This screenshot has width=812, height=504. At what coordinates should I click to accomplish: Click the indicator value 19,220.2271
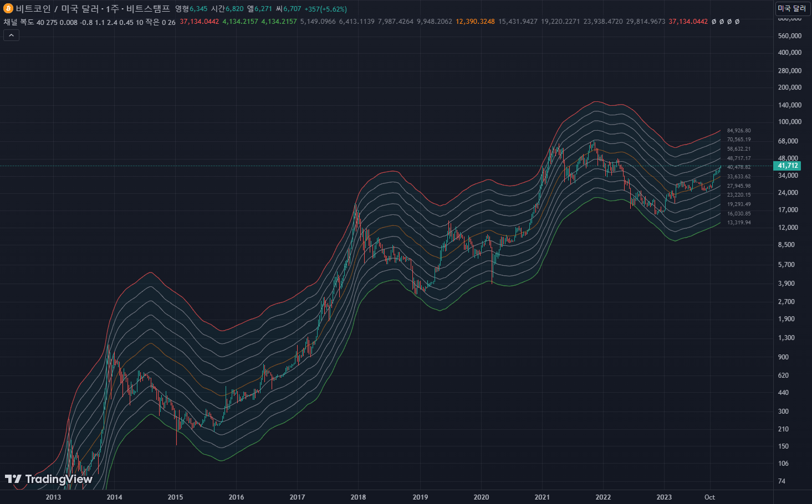tap(560, 22)
